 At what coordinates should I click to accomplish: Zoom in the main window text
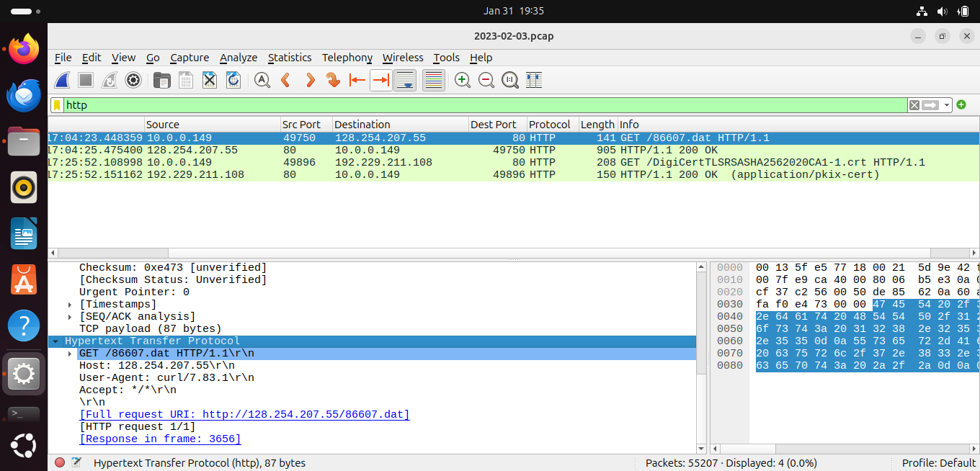463,80
